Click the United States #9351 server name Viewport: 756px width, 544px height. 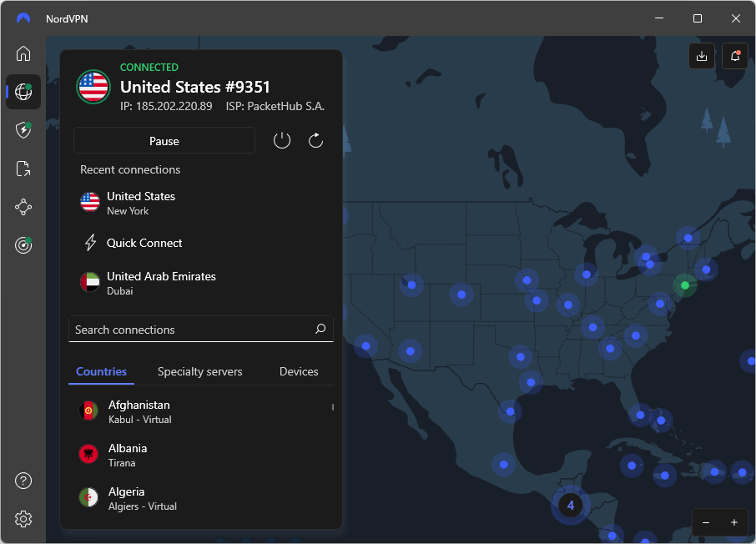[195, 87]
